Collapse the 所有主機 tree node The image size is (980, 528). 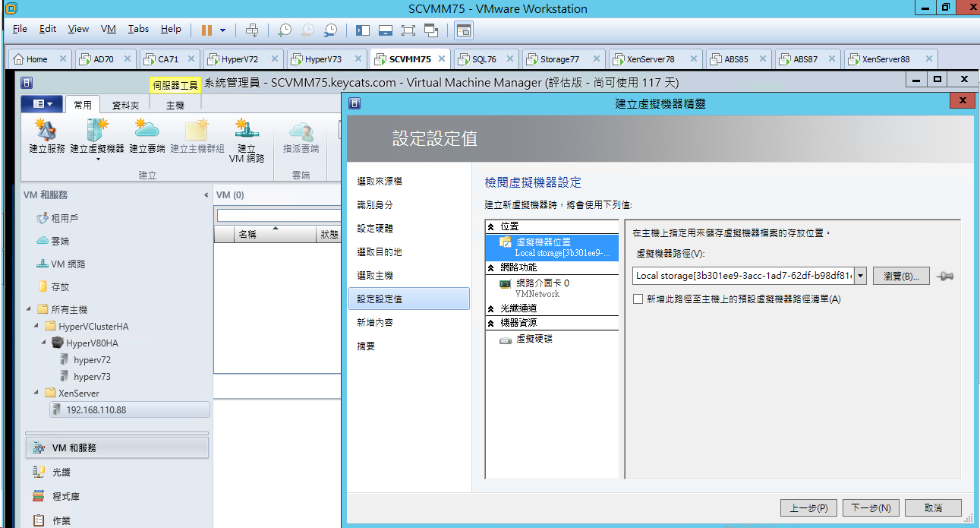tap(28, 308)
